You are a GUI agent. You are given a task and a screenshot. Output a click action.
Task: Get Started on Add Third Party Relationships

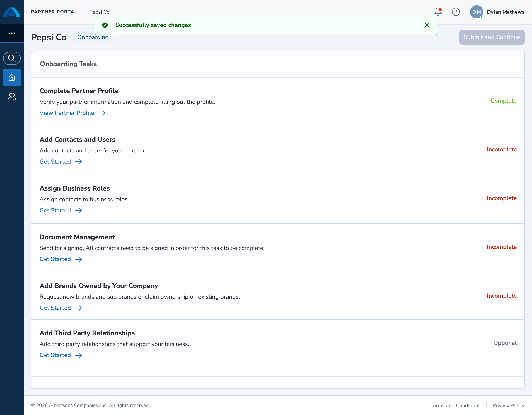[55, 355]
